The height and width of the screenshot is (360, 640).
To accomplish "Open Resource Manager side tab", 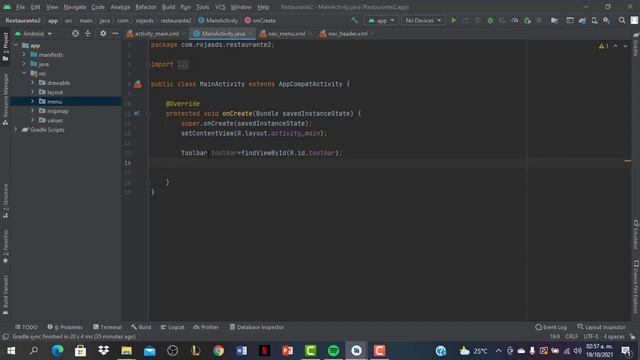I will [x=5, y=99].
